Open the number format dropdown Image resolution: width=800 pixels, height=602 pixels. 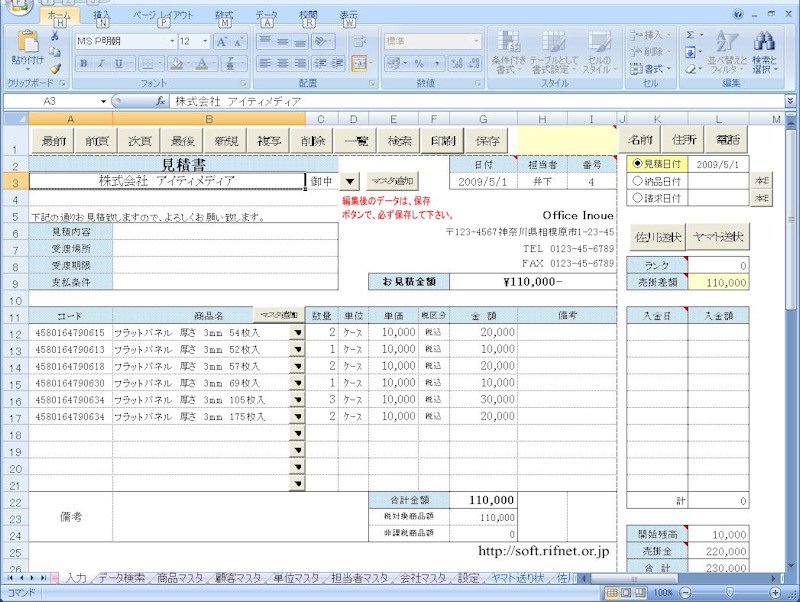476,41
